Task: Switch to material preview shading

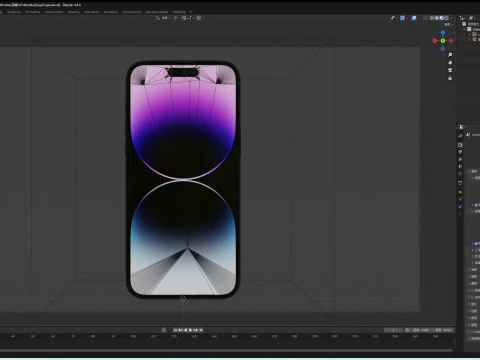Action: [442, 18]
